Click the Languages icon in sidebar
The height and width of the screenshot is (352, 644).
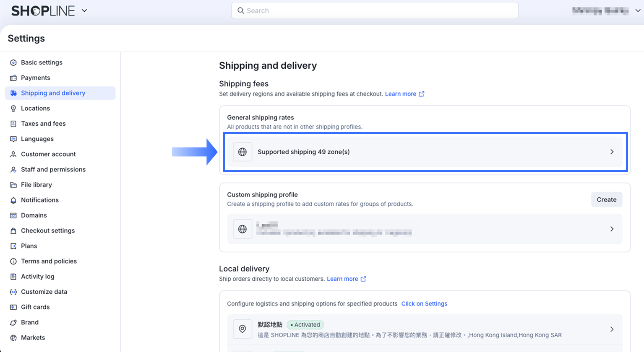point(13,139)
